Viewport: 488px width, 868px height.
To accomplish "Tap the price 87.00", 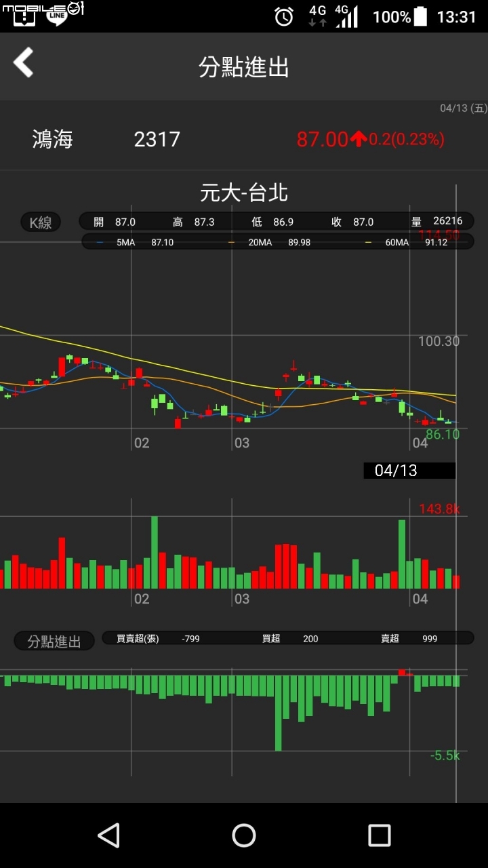I will tap(323, 139).
